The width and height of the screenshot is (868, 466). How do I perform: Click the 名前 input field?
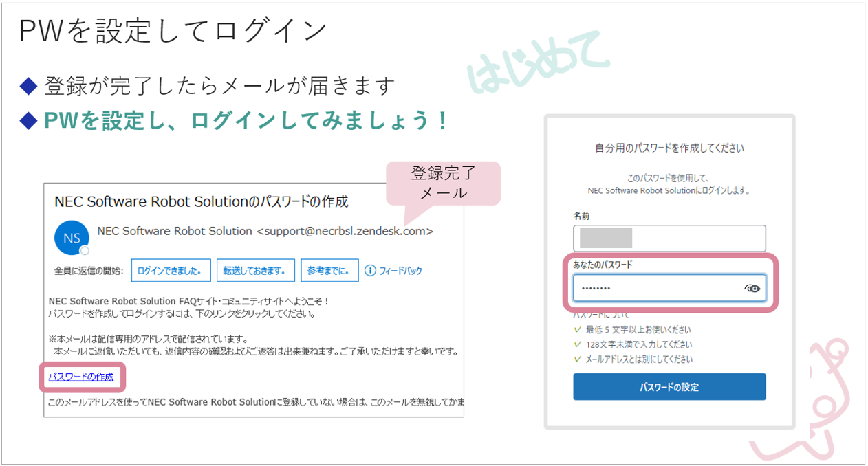(669, 238)
